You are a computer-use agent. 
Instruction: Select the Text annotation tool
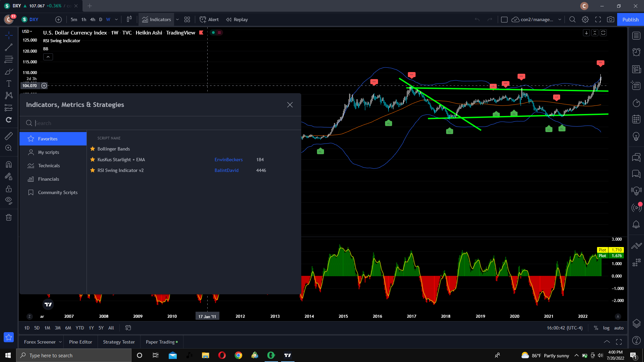click(9, 83)
